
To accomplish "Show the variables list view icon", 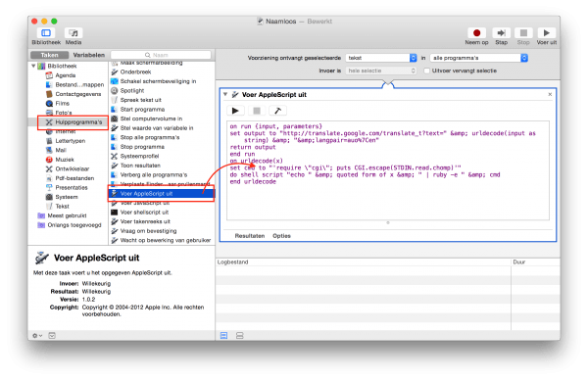I will (240, 336).
